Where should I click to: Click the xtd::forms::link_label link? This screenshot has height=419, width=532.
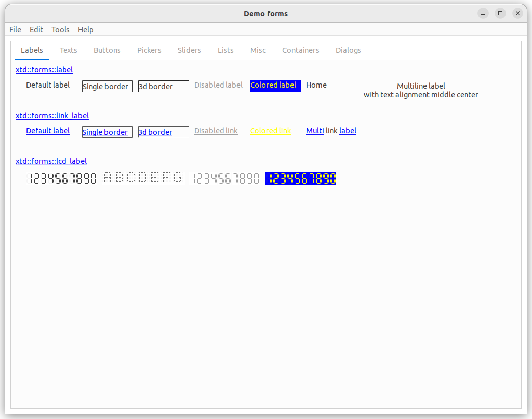52,116
